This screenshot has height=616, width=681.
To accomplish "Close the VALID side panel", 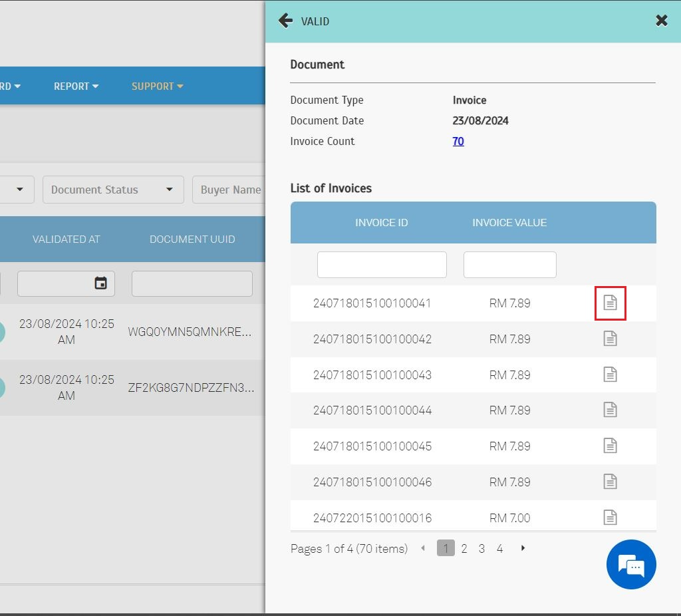I will [661, 21].
